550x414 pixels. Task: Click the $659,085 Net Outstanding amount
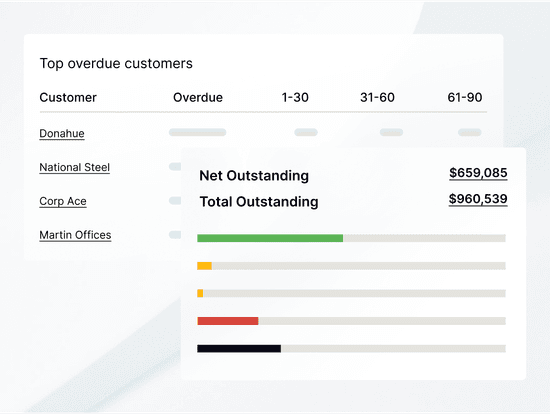coord(478,173)
